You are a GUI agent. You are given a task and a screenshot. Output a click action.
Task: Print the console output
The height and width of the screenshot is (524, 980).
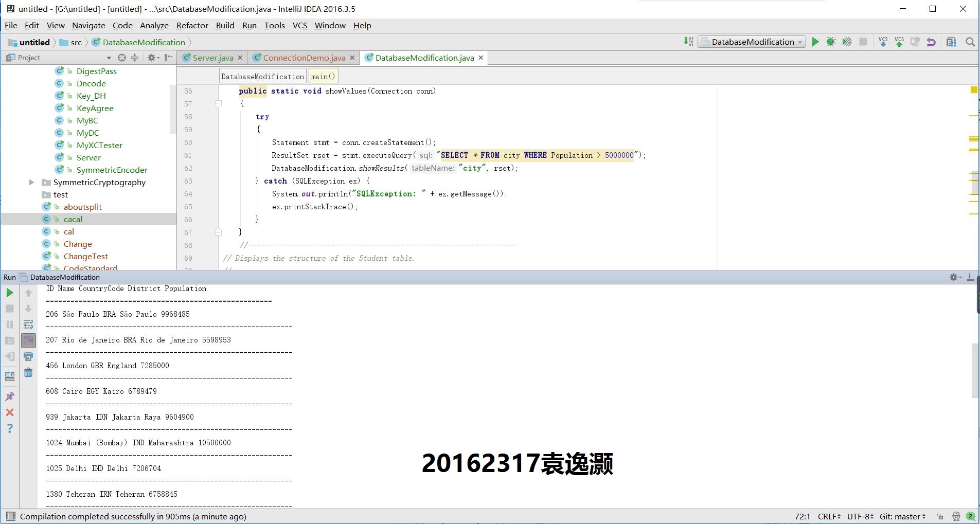tap(28, 356)
